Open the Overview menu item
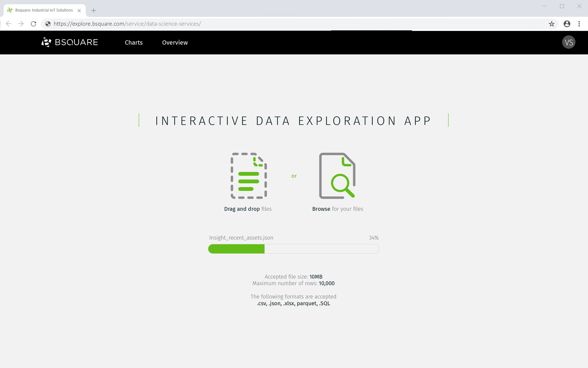Screen dimensions: 588x368 click(x=175, y=43)
